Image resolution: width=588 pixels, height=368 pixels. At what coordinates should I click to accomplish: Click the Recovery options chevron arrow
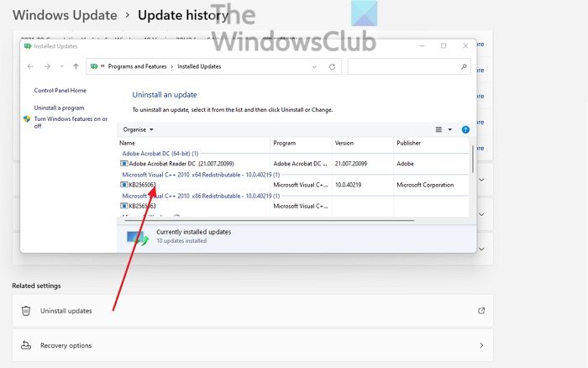[x=481, y=345]
